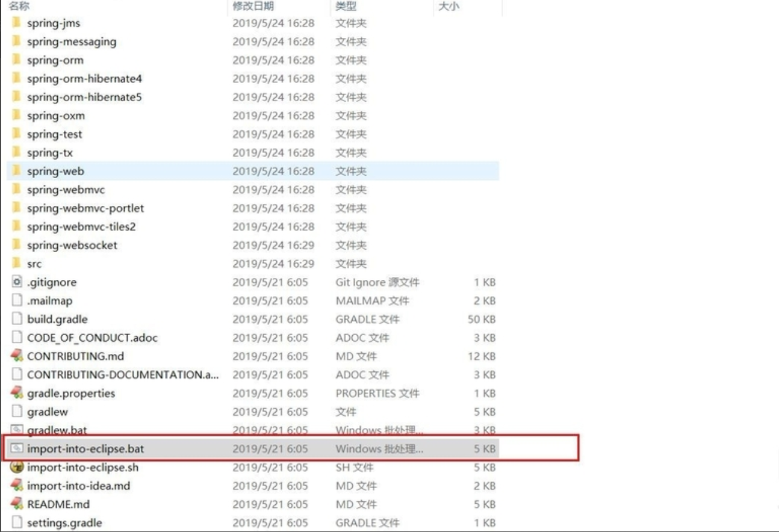Click the spring-webmvc-tiles2 folder icon
Viewport: 779px width, 532px height.
pyautogui.click(x=16, y=227)
